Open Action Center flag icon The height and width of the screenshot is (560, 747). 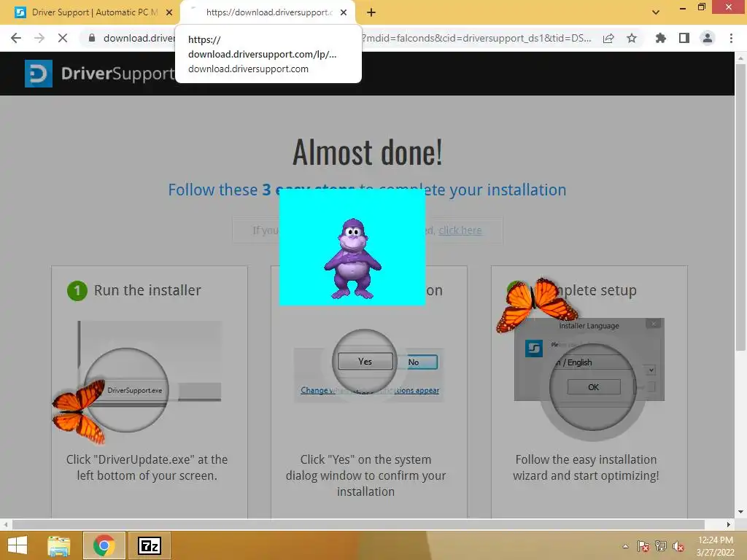point(643,546)
